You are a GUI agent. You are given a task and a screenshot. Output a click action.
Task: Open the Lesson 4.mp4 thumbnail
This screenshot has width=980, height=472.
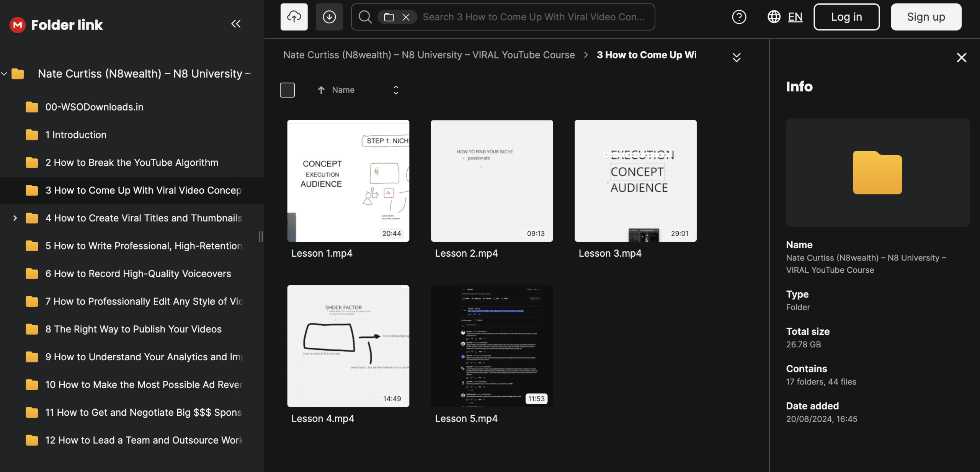click(x=348, y=345)
